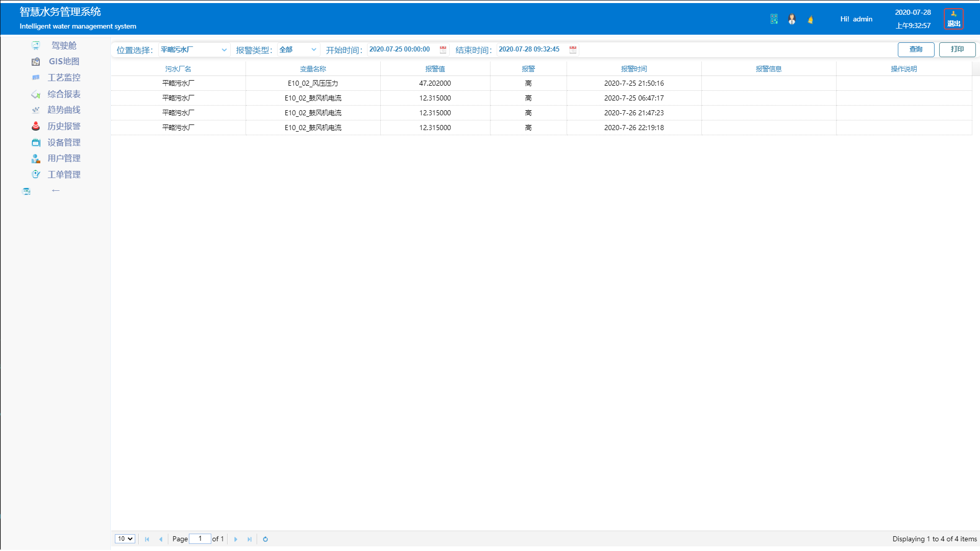Image resolution: width=980 pixels, height=551 pixels.
Task: Click the 操作说明 column header
Action: [x=904, y=69]
